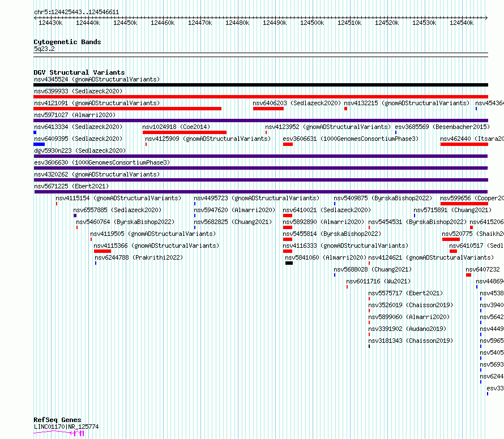
Task: Click the nsv4345524 gnomAD variant label
Action: 97,79
